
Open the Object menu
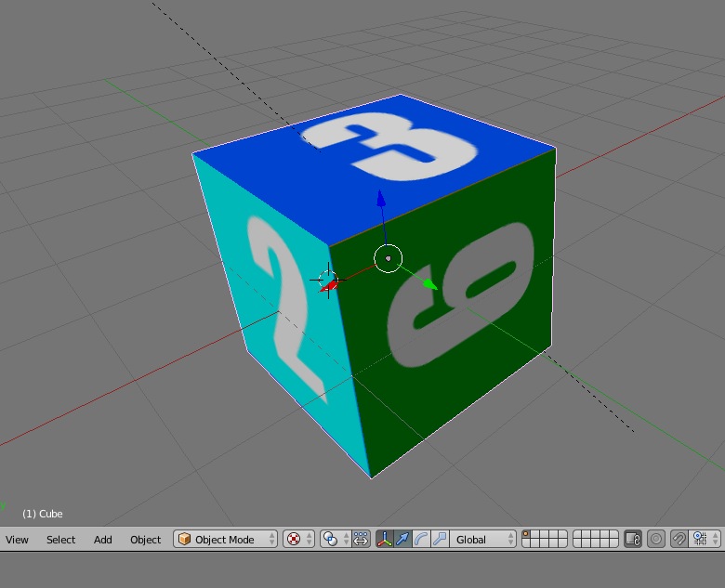[x=145, y=540]
